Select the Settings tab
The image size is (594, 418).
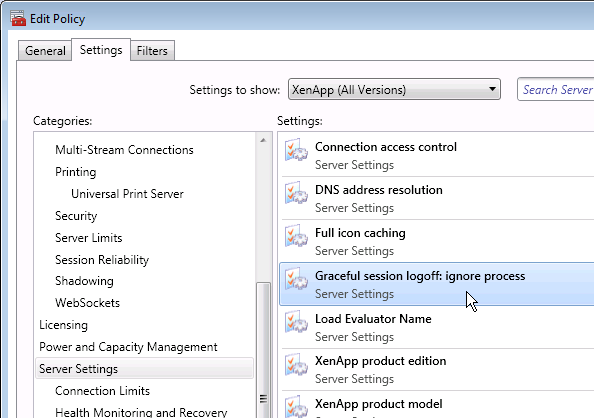click(101, 50)
